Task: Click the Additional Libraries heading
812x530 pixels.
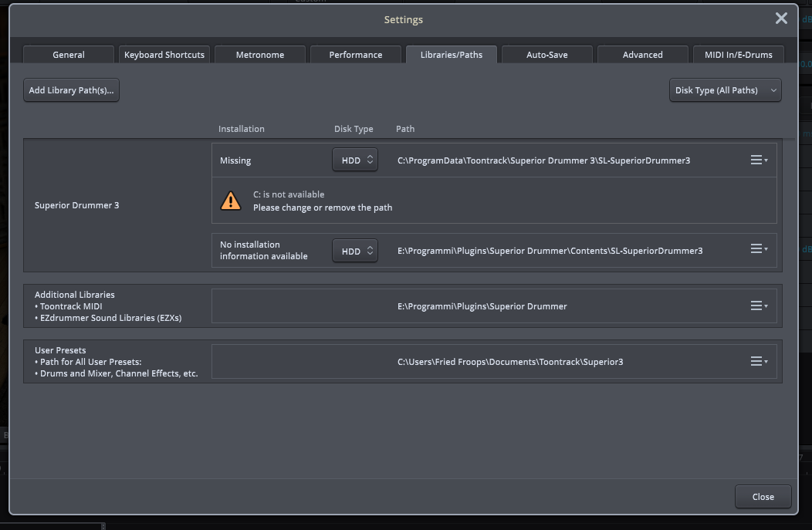Action: pos(75,295)
